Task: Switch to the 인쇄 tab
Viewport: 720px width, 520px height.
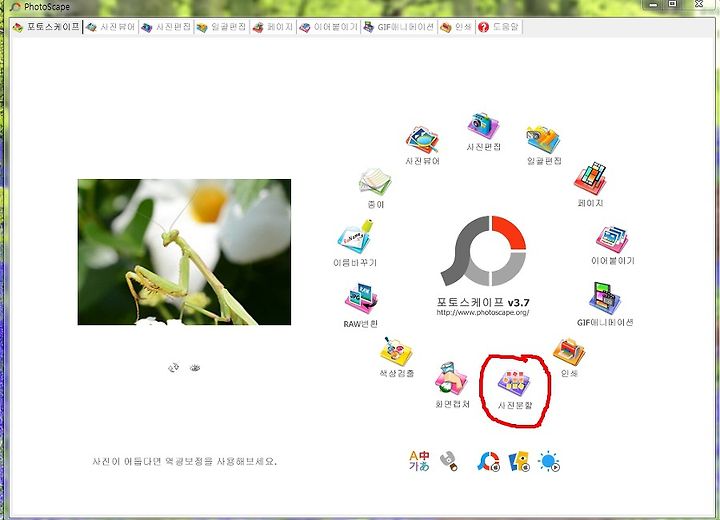Action: (x=456, y=27)
